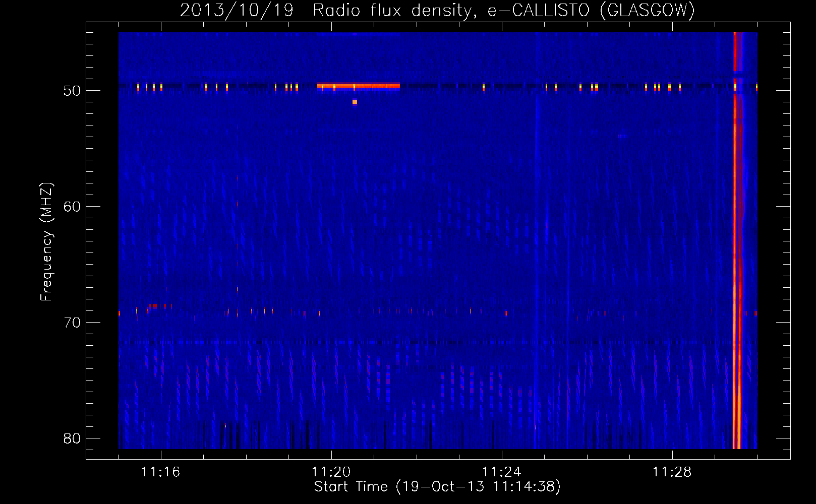Click the 11:20 time tick label
Screen dimensions: 816x504
pyautogui.click(x=331, y=472)
